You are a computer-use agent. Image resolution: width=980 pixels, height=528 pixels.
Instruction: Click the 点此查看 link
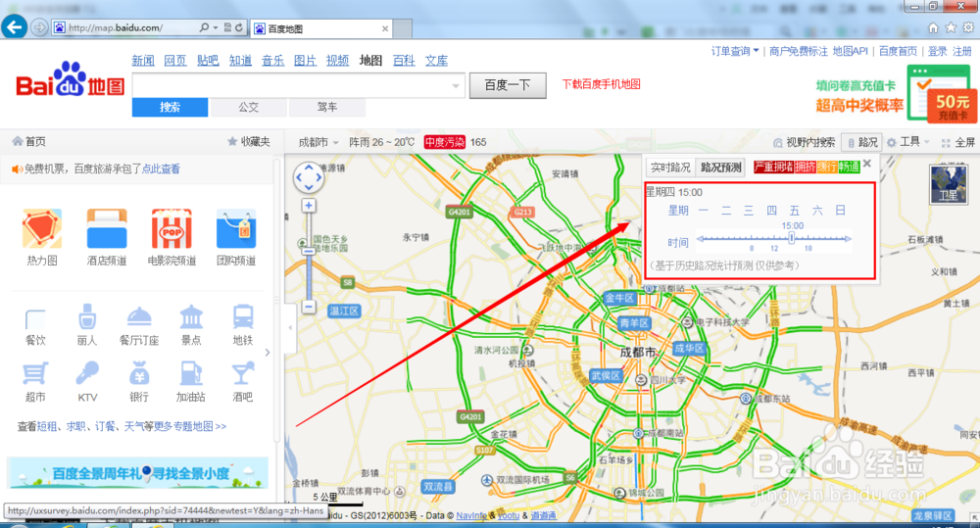(x=161, y=168)
